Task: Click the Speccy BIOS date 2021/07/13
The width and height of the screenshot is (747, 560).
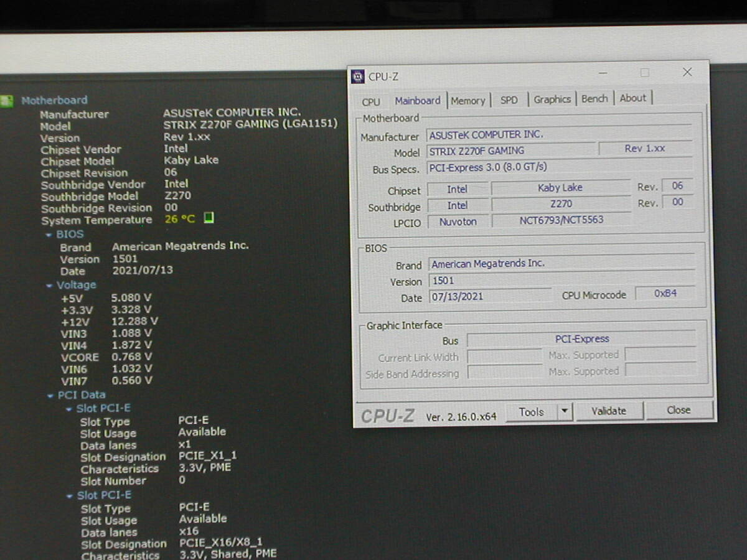Action: pos(143,270)
